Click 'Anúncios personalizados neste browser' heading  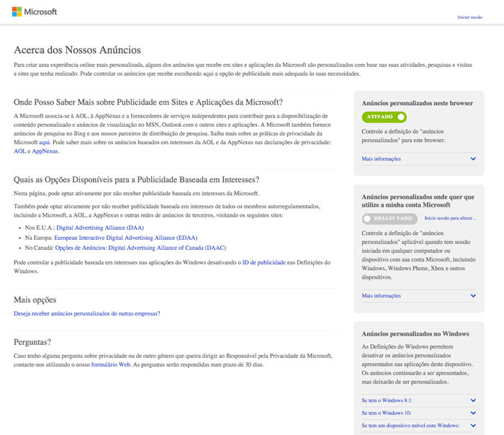pyautogui.click(x=417, y=103)
